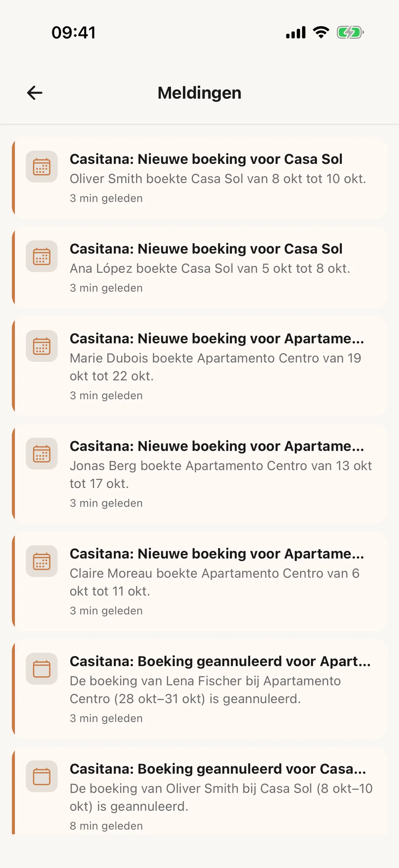The height and width of the screenshot is (868, 399).
Task: Open Ana López Casa Sol booking text
Action: pos(210,268)
